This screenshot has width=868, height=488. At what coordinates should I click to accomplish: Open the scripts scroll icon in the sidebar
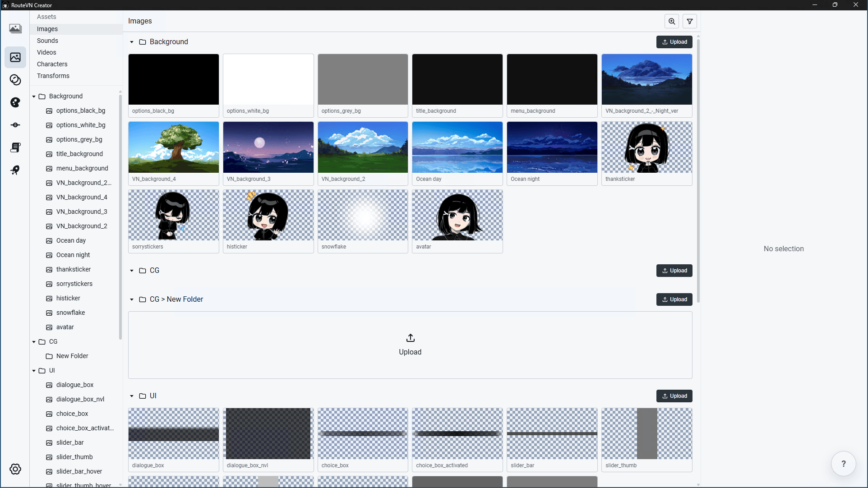15,147
